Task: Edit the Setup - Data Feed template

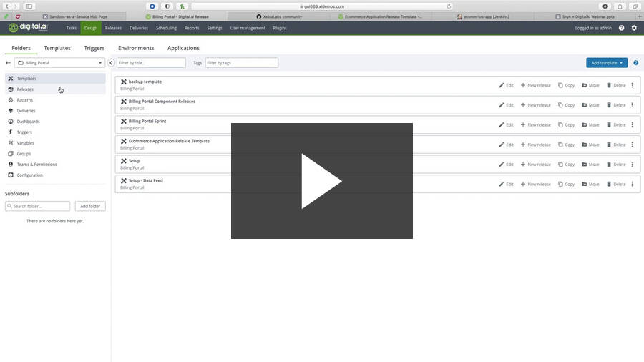Action: 506,185
